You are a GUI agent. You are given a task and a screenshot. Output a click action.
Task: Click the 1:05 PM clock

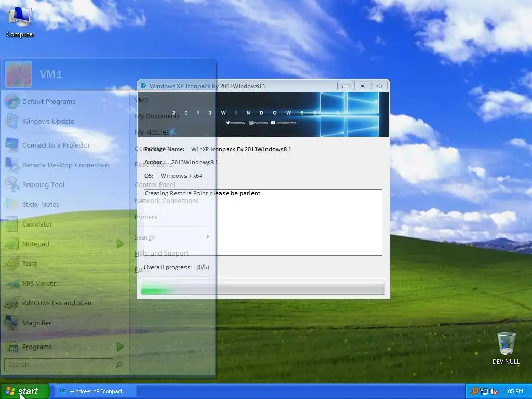click(513, 391)
